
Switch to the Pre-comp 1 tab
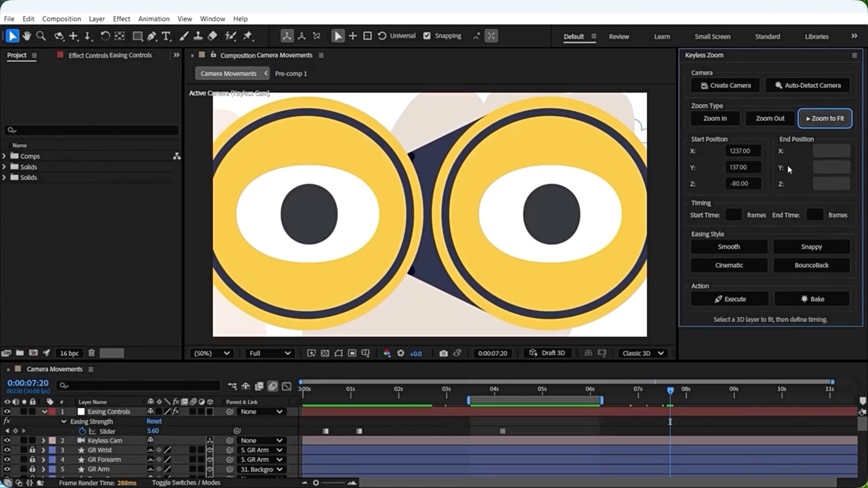[291, 74]
